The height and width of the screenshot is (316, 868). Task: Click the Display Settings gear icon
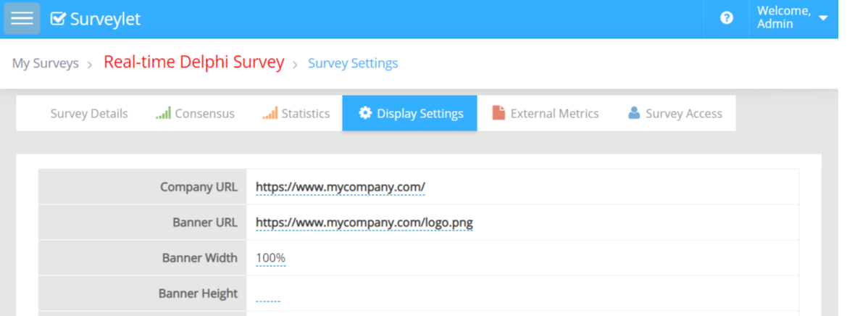click(365, 113)
